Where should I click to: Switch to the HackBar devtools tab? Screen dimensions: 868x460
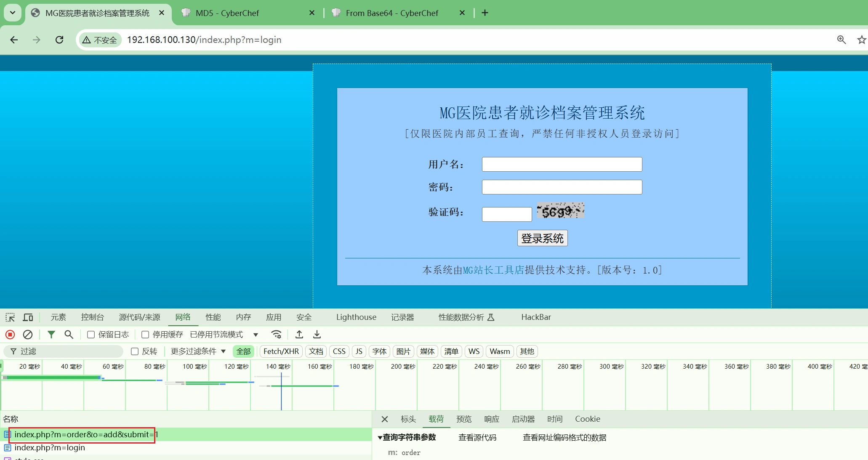click(536, 317)
